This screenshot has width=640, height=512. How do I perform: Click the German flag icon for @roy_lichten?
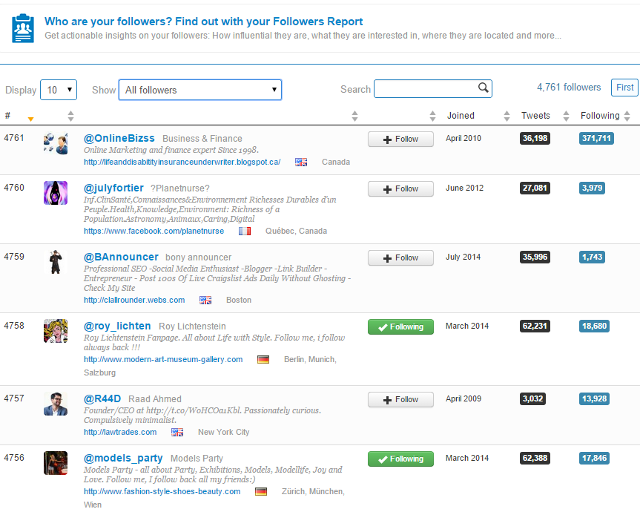263,360
